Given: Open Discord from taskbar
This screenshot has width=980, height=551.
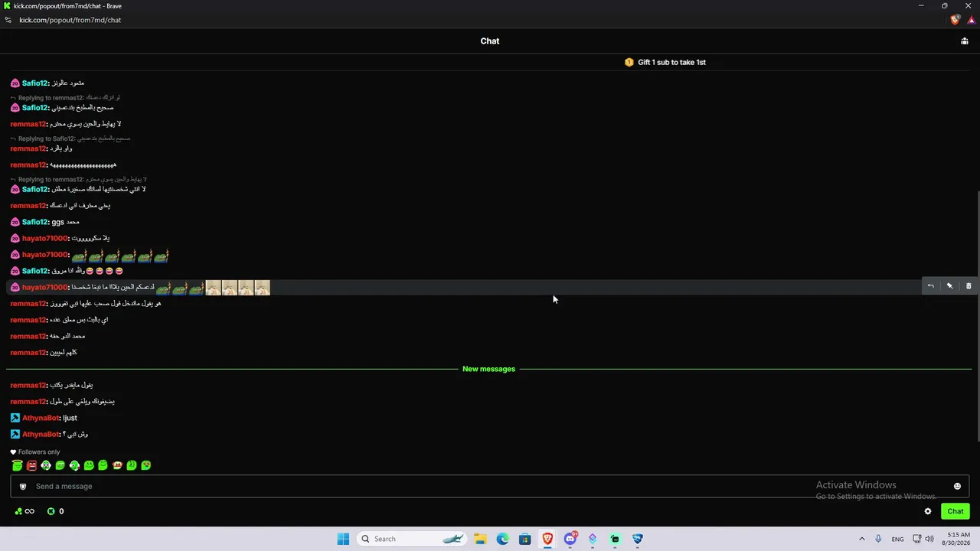Looking at the screenshot, I should [x=570, y=539].
